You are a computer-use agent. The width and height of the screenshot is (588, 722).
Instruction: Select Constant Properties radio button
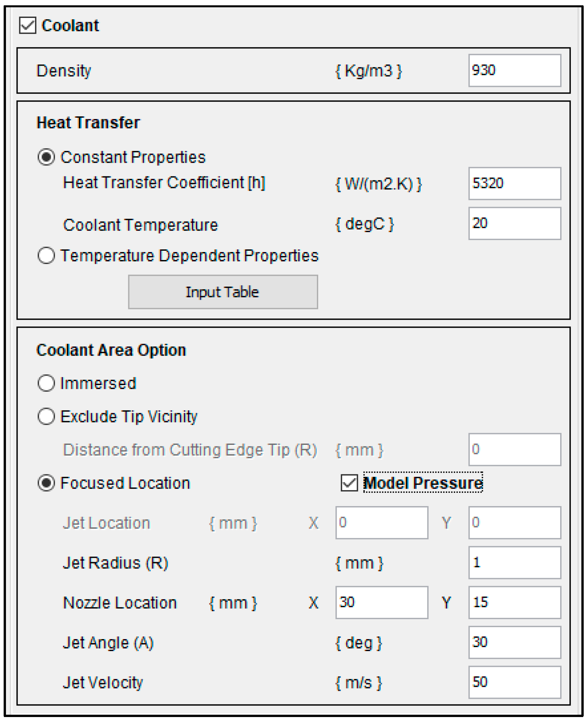[x=46, y=157]
